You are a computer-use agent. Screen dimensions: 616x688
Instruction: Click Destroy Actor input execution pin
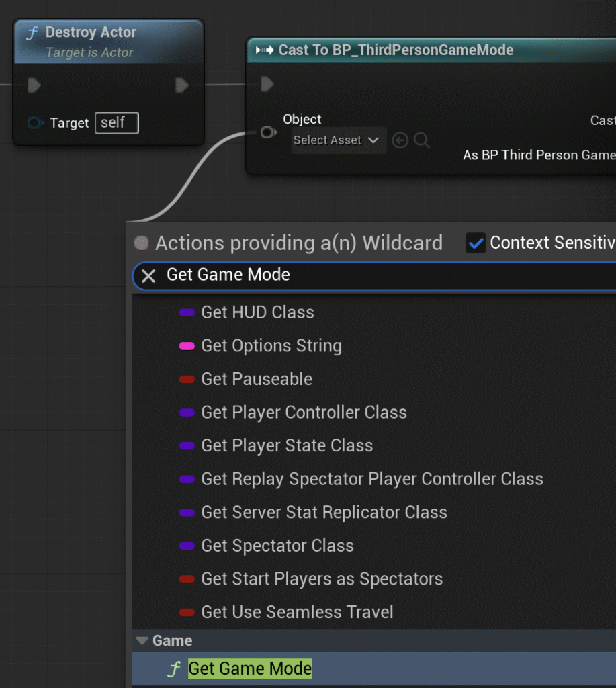(x=34, y=85)
